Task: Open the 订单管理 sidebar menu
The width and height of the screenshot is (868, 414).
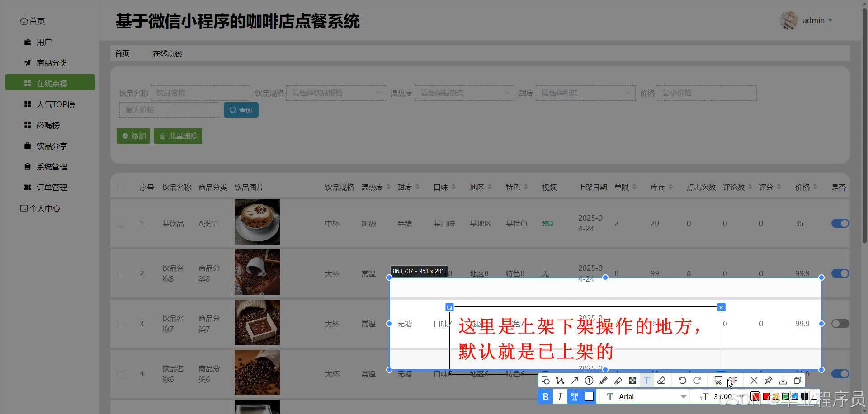Action: (x=52, y=187)
